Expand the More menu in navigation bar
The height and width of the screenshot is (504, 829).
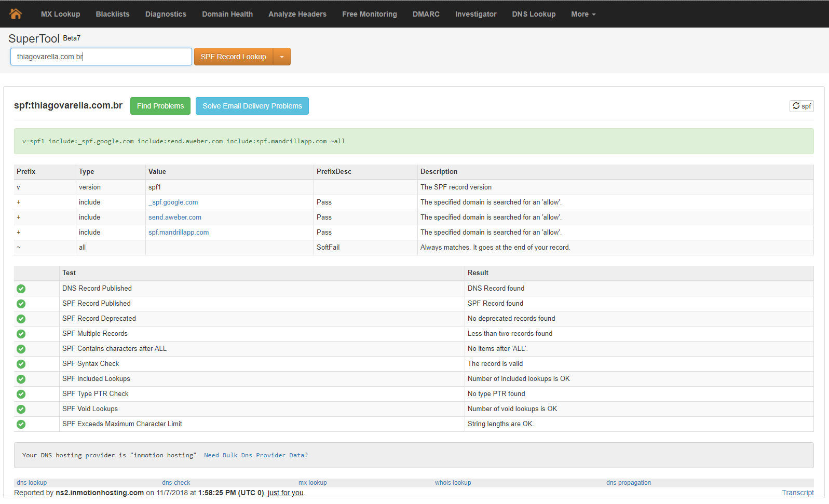coord(583,14)
